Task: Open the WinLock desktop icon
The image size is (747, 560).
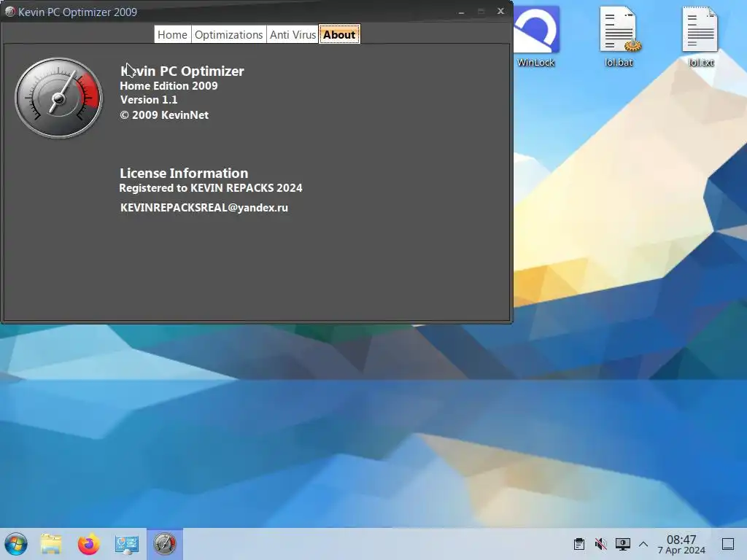Action: click(x=536, y=36)
